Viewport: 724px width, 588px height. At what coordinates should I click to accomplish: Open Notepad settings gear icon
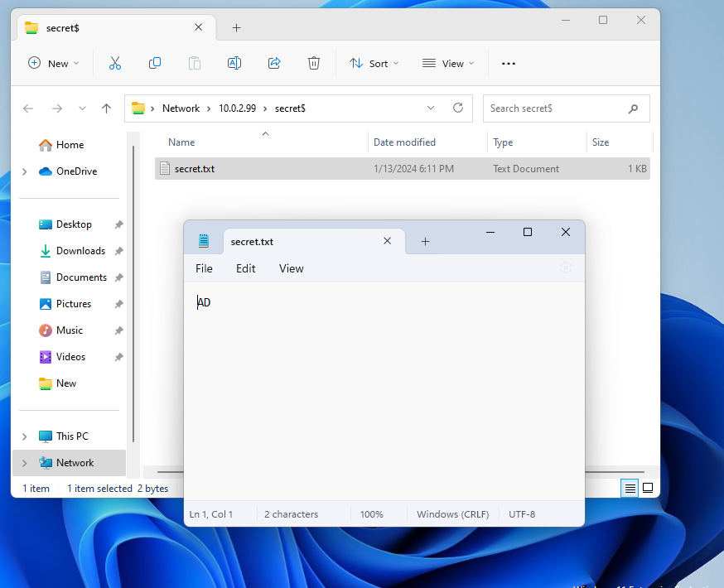point(565,267)
